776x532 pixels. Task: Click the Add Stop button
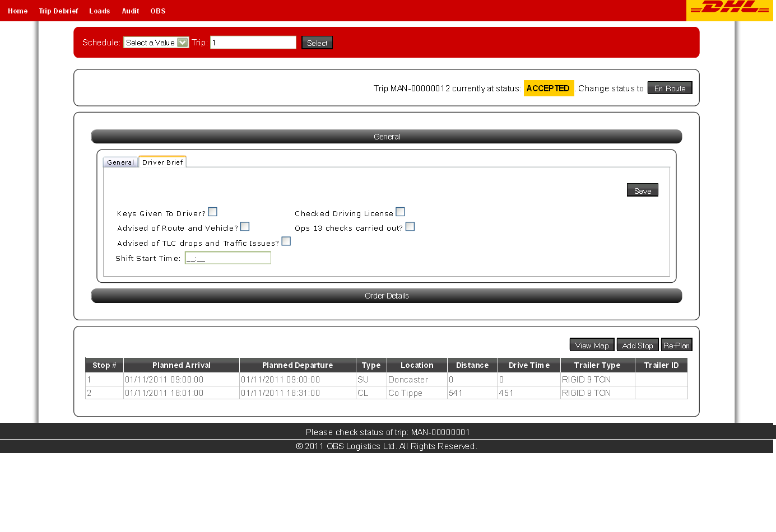pos(638,345)
